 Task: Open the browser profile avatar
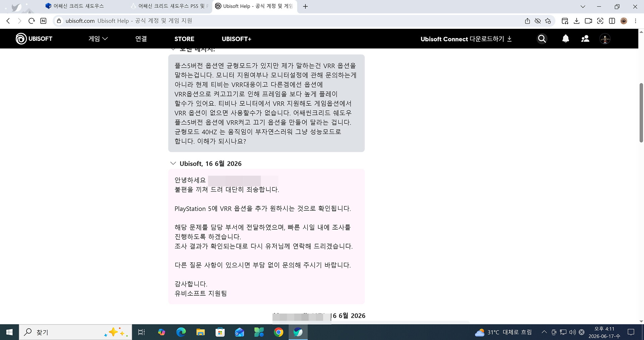(624, 21)
